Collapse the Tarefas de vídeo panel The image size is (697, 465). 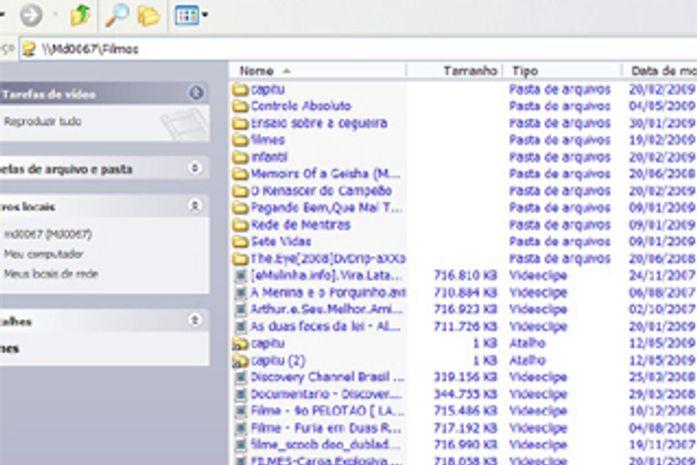pos(196,93)
